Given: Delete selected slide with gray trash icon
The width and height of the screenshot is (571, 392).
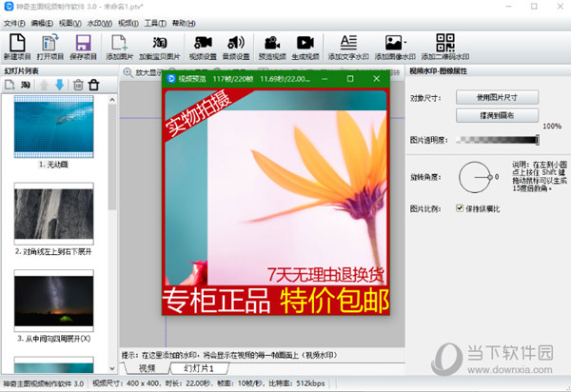Looking at the screenshot, I should pyautogui.click(x=78, y=86).
